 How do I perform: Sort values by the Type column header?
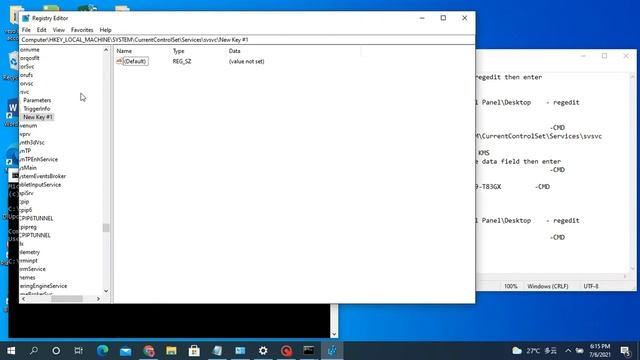tap(178, 51)
